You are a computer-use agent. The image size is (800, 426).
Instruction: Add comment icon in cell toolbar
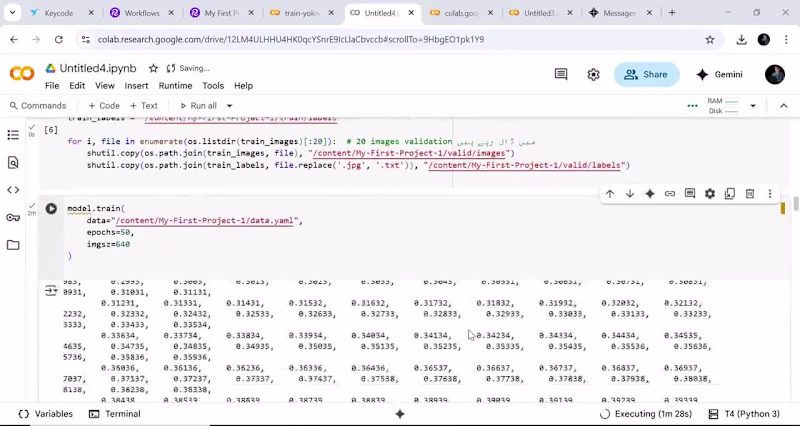tap(690, 194)
